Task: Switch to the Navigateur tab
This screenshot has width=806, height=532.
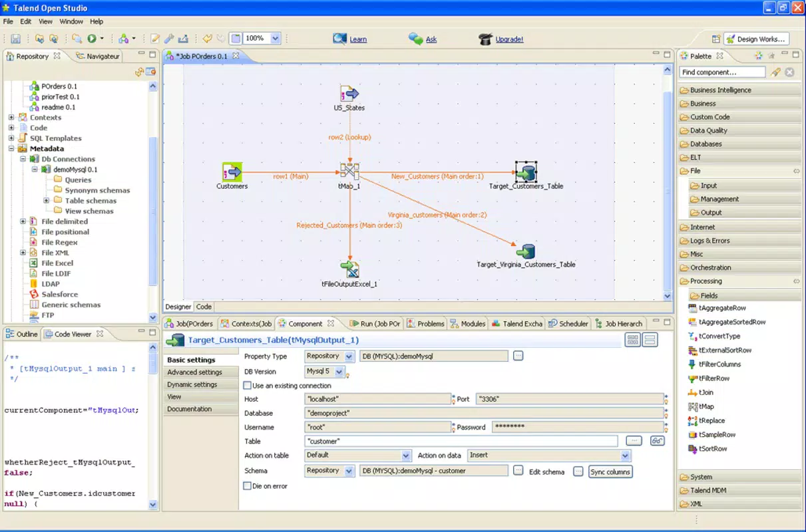Action: click(x=97, y=57)
